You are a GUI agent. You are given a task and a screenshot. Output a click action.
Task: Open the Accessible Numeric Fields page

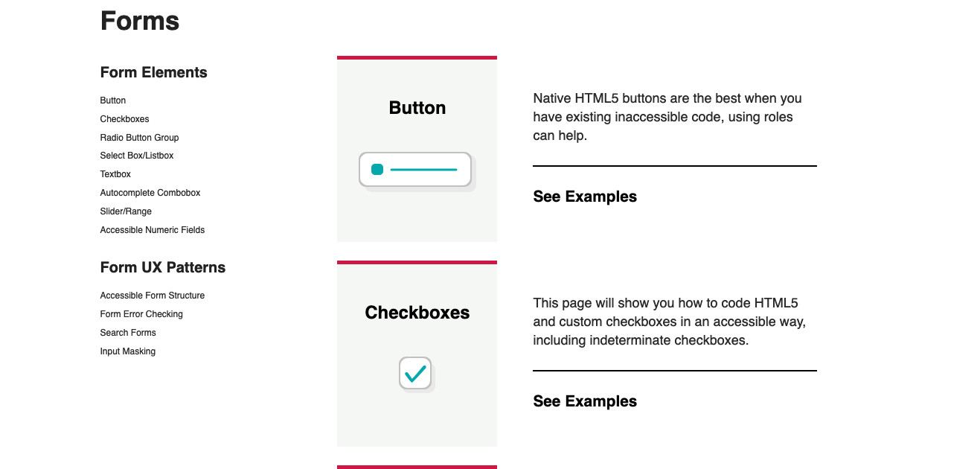[x=152, y=229]
